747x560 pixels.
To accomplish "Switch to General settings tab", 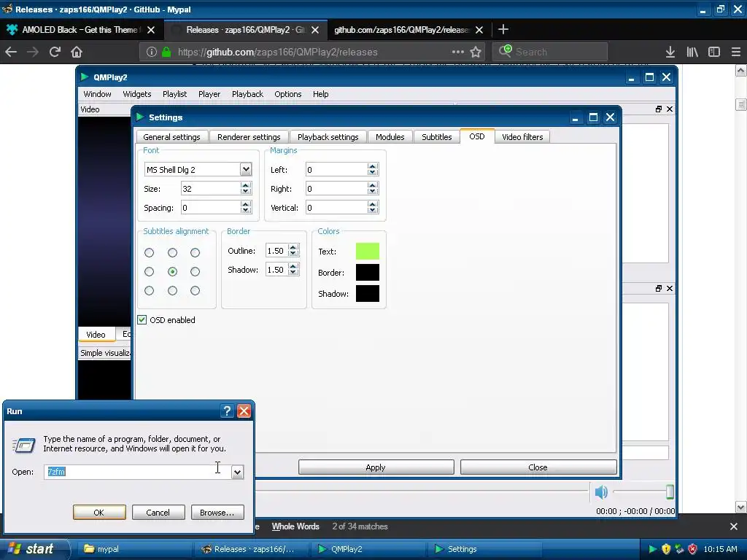I will click(x=171, y=136).
